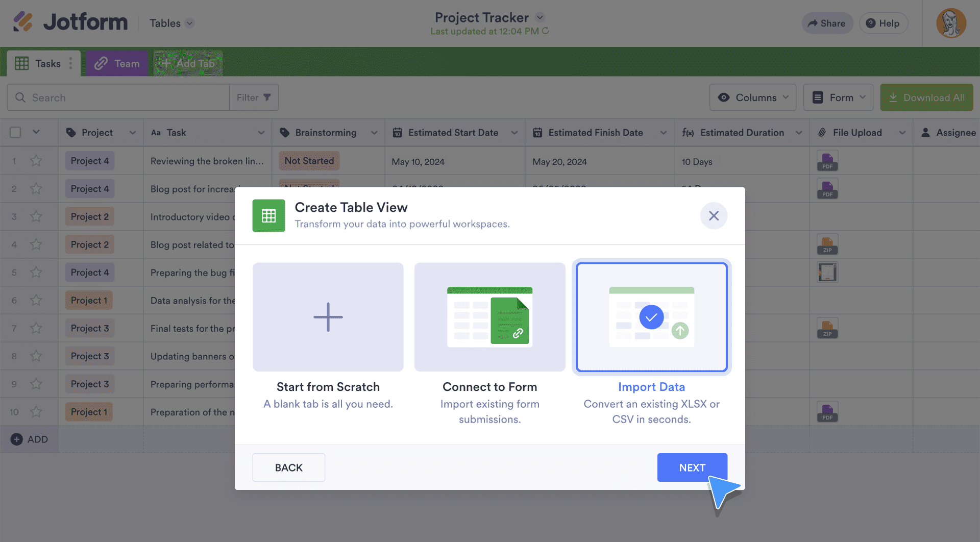The height and width of the screenshot is (542, 980).
Task: Click the BACK button
Action: [x=288, y=467]
